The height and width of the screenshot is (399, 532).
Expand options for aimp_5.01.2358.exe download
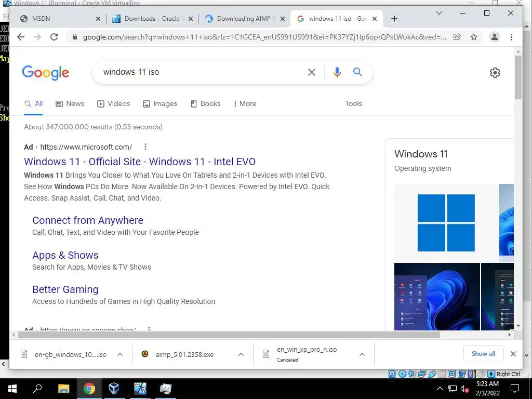click(241, 354)
